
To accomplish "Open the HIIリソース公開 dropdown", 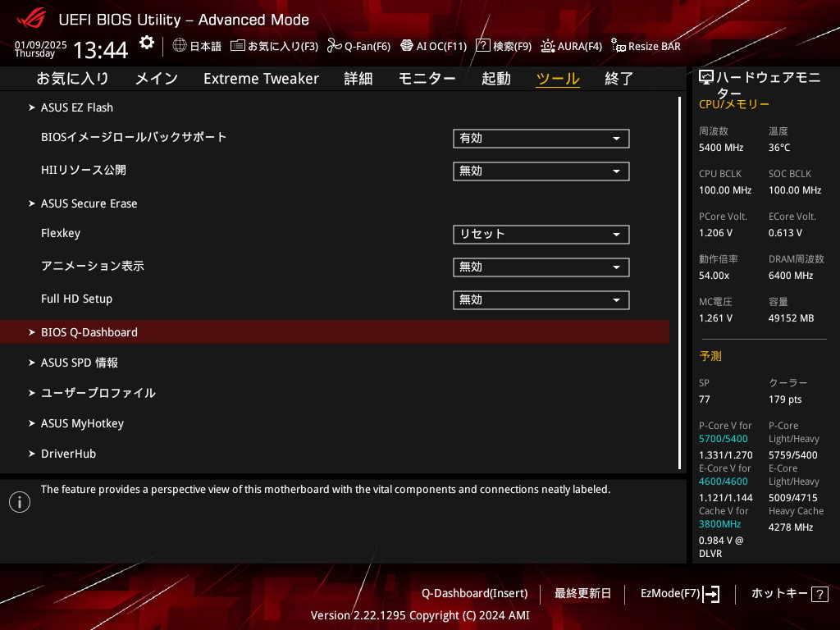I will click(x=541, y=171).
